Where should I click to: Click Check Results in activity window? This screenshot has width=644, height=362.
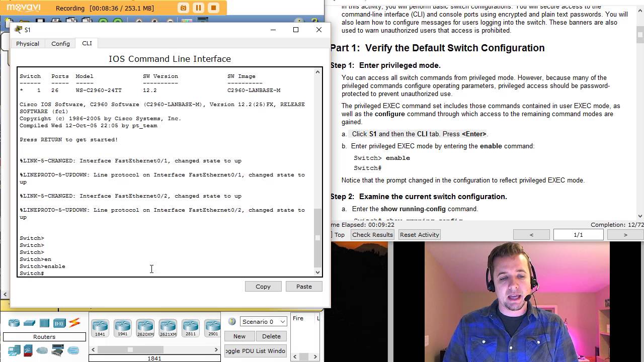coord(372,235)
